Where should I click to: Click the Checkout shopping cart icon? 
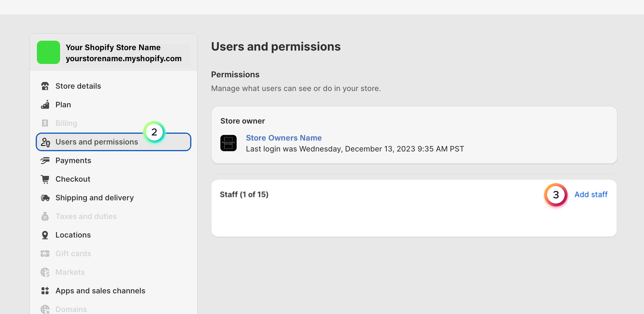tap(45, 179)
